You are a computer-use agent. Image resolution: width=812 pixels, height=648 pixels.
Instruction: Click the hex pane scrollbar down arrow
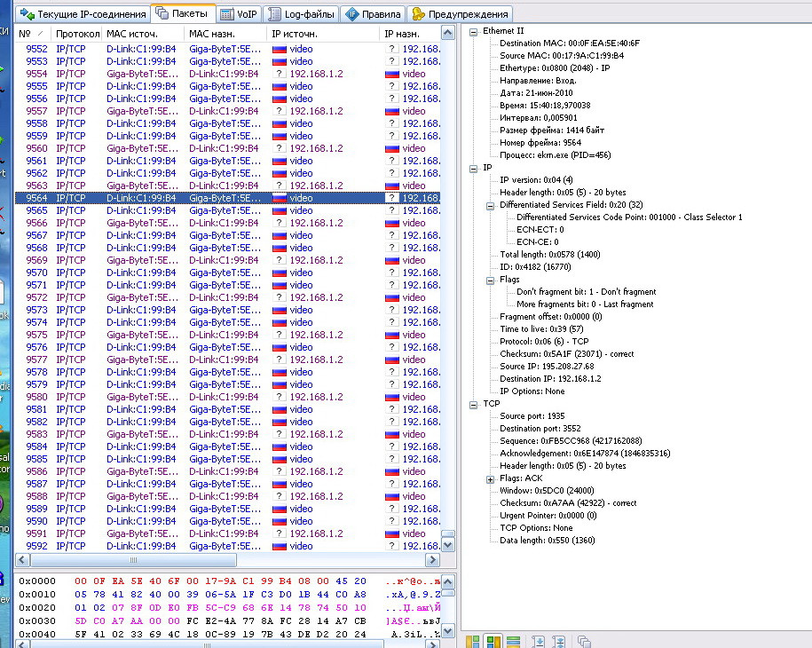point(448,631)
